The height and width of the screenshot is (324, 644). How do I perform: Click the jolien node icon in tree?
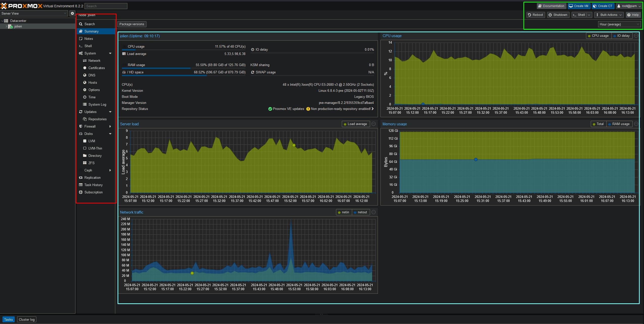pyautogui.click(x=11, y=26)
